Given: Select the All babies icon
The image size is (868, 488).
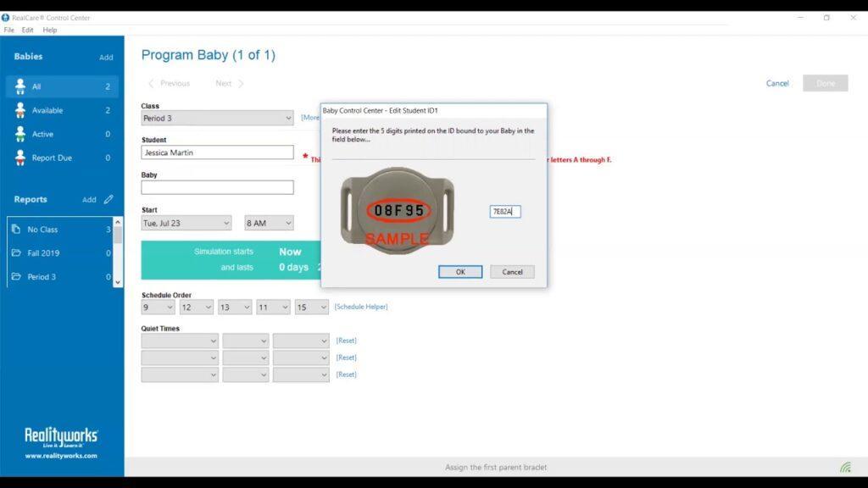Looking at the screenshot, I should coord(19,86).
